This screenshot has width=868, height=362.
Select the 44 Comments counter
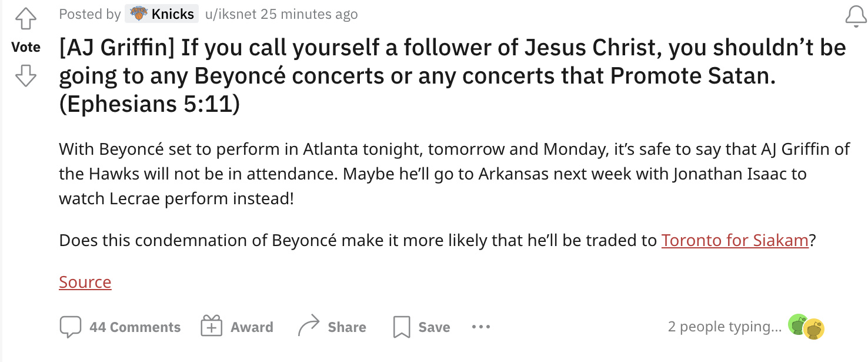pyautogui.click(x=135, y=327)
